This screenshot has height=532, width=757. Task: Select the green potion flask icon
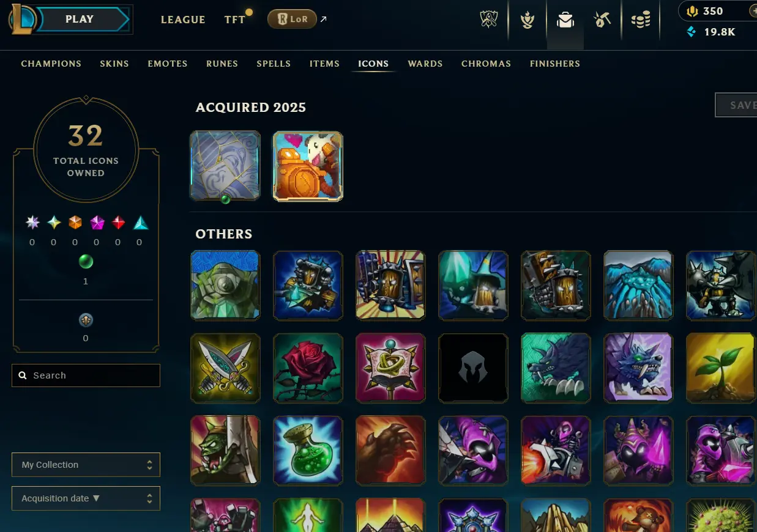(x=308, y=451)
